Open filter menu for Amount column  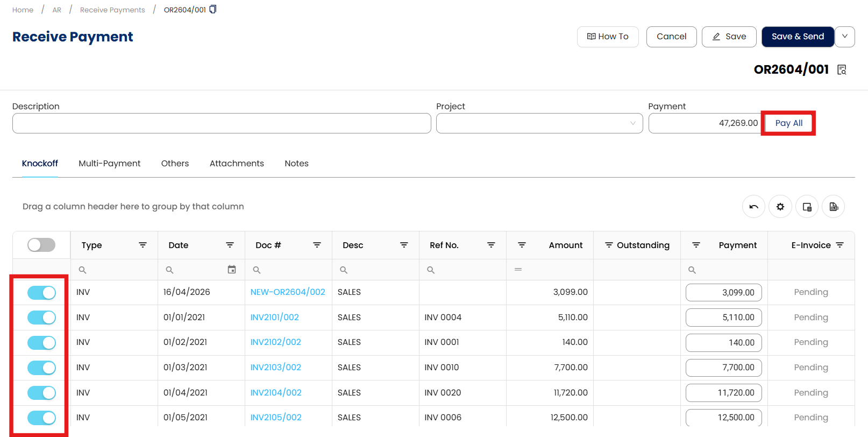pyautogui.click(x=522, y=245)
